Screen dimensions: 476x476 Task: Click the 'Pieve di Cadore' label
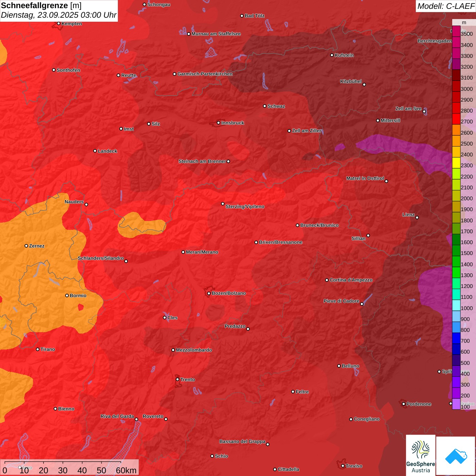click(x=341, y=301)
